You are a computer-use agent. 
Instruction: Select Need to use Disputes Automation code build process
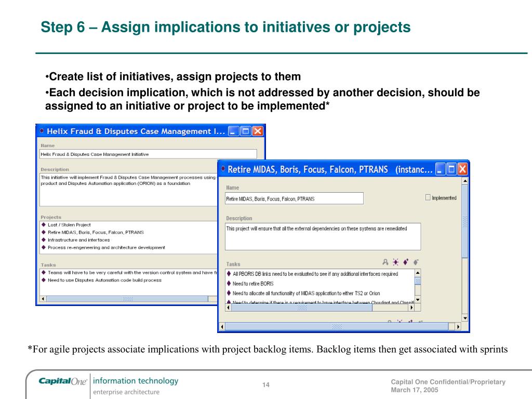pyautogui.click(x=101, y=280)
